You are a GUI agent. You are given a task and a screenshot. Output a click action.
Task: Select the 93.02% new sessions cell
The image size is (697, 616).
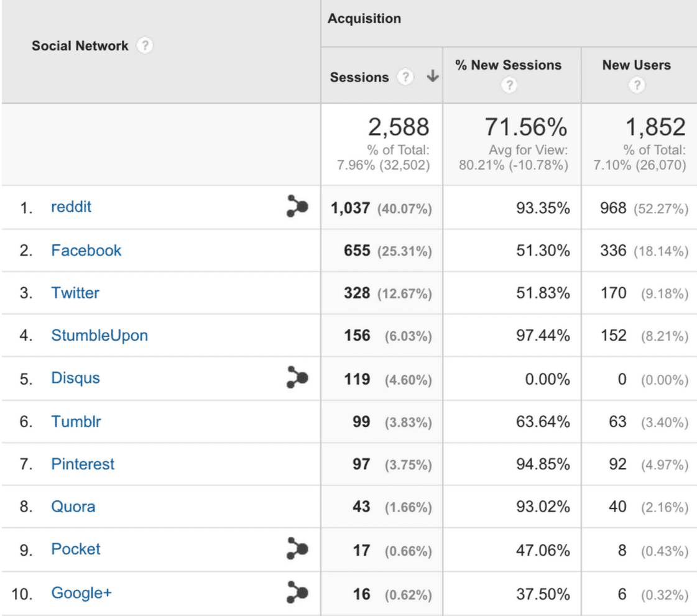coord(512,507)
